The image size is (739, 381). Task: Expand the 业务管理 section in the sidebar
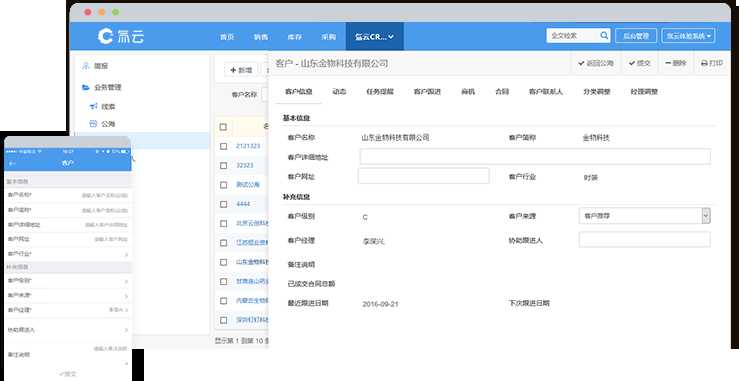pyautogui.click(x=108, y=87)
